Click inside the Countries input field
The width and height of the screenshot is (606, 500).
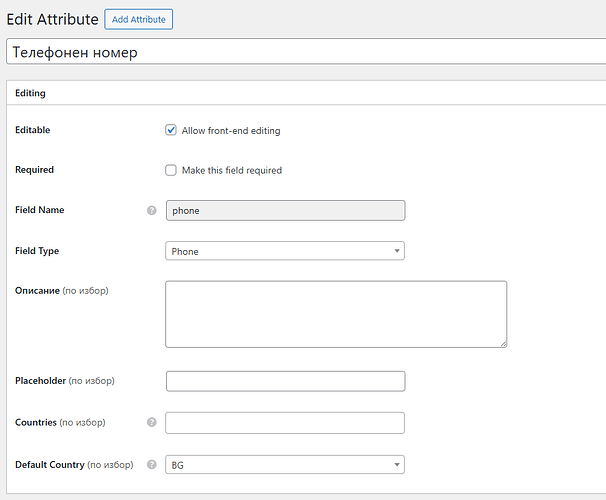pos(284,423)
